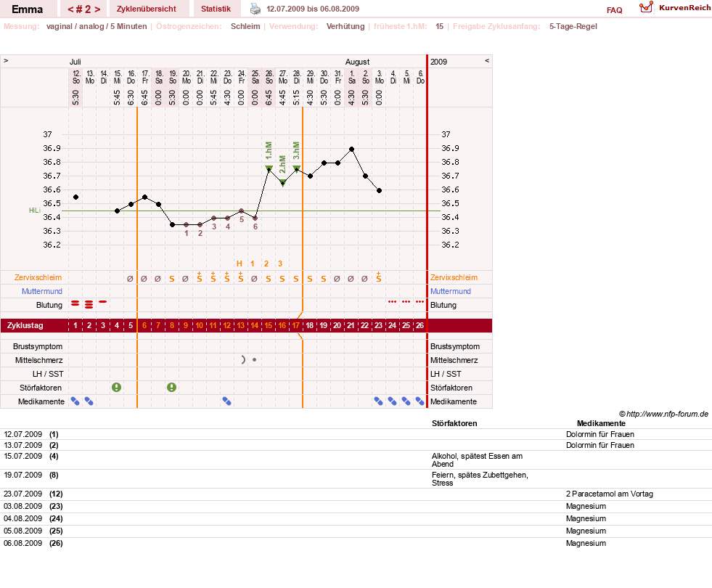
Task: Click measuring time 6:45 on July 17
Action: 144,97
